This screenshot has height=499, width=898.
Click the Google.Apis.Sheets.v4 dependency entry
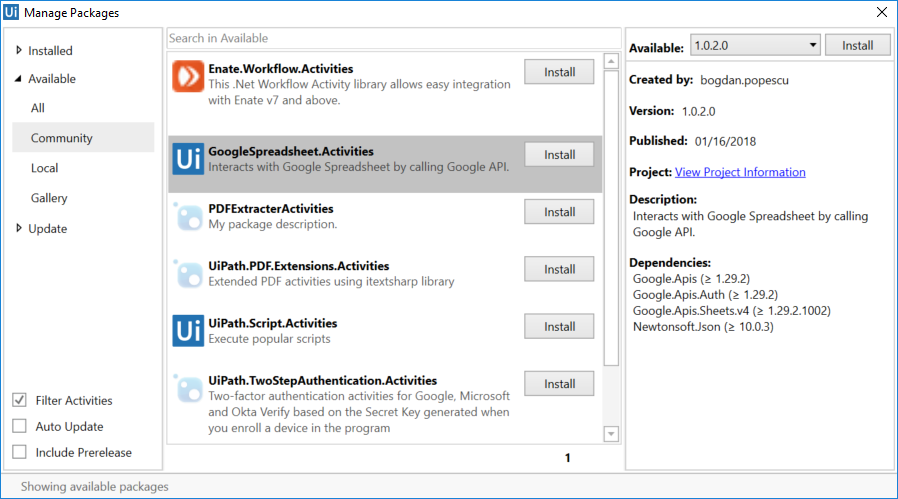pyautogui.click(x=731, y=311)
